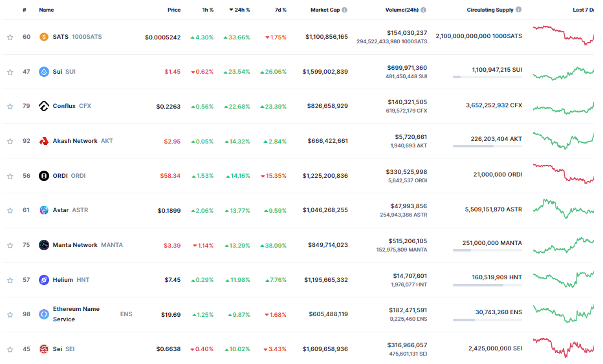Viewport: 603px width, 364px height.
Task: Open the Astar coin logo icon
Action: point(44,210)
